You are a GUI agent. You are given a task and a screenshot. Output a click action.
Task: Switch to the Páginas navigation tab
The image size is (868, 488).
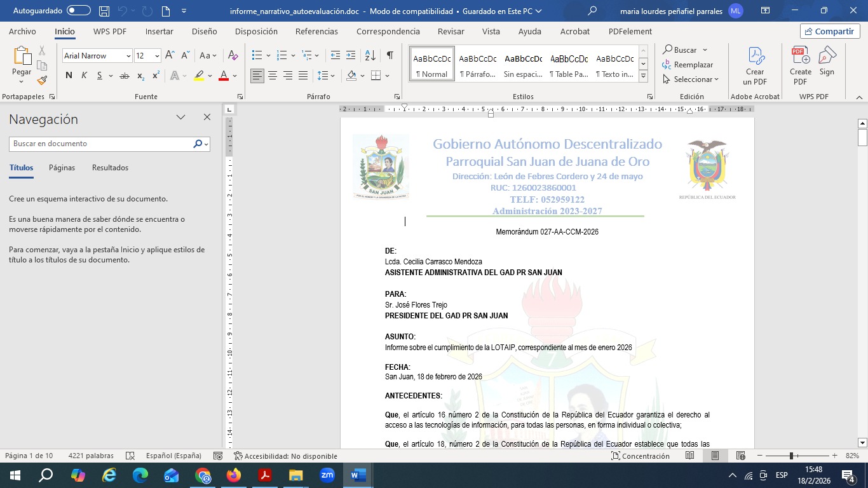click(x=62, y=168)
